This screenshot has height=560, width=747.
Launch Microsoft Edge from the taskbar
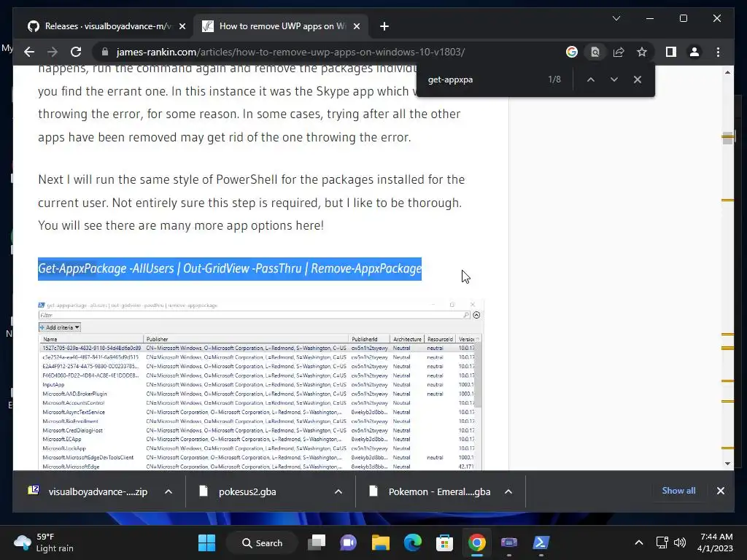point(413,542)
